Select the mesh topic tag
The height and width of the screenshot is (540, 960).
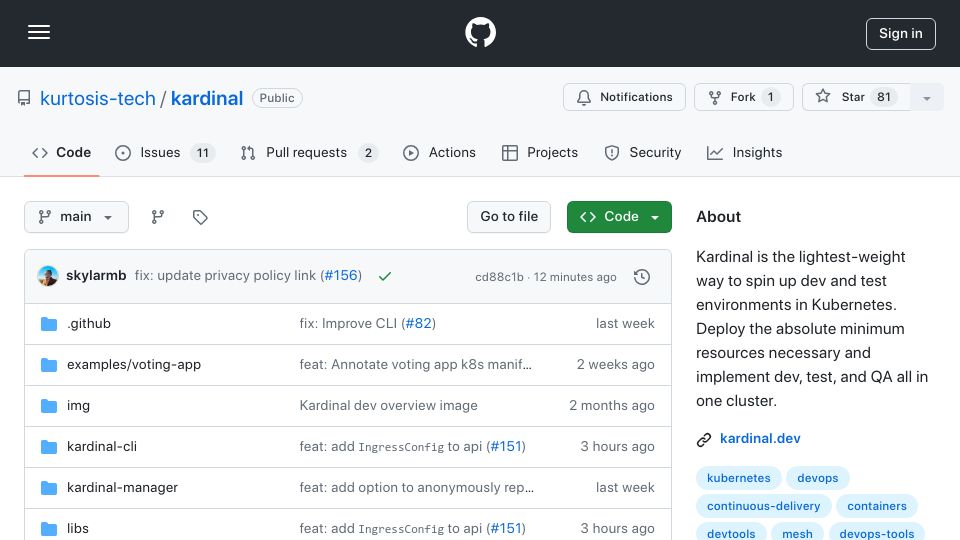(797, 533)
